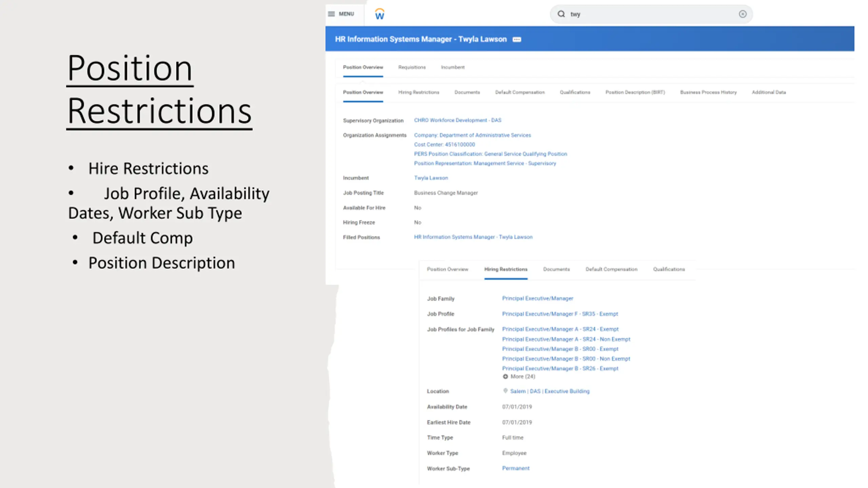Select the Hiring Restrictions tab in upper row
This screenshot has width=868, height=488.
(418, 92)
